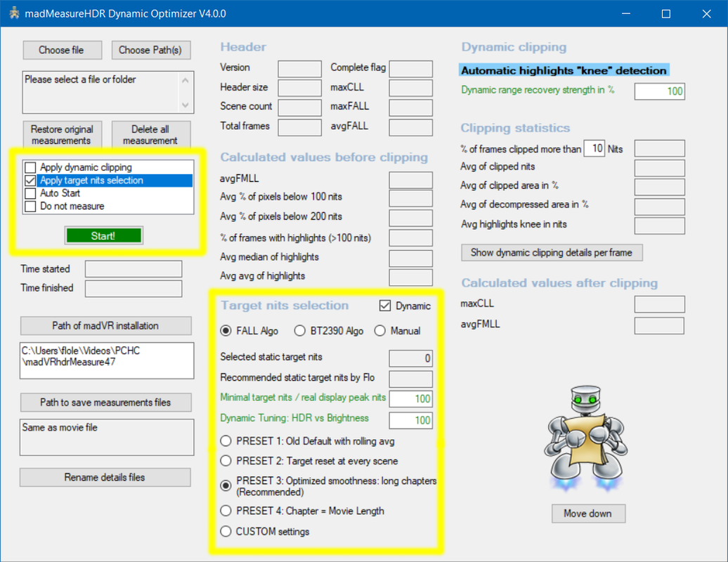Click the Complete flag field
The height and width of the screenshot is (562, 728).
411,69
